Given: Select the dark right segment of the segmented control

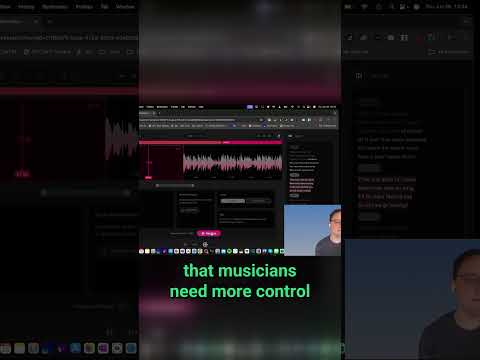Looking at the screenshot, I should coord(258,201).
